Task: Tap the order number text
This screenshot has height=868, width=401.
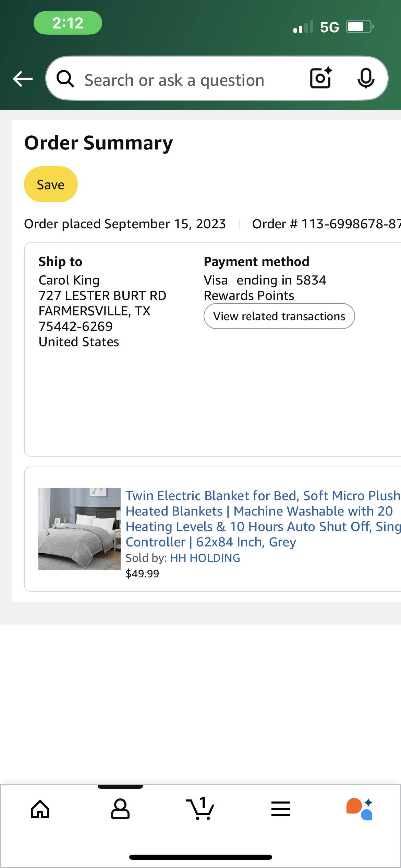Action: [x=327, y=224]
